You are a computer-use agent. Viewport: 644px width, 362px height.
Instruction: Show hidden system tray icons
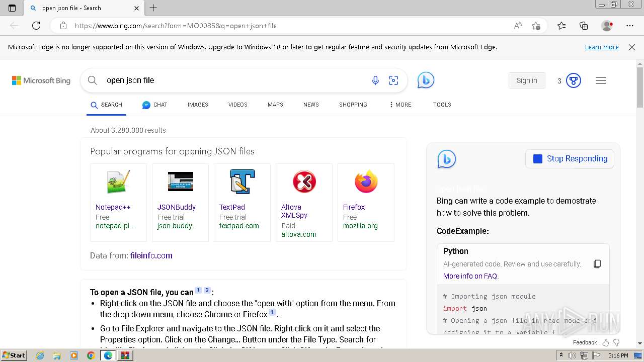(561, 355)
